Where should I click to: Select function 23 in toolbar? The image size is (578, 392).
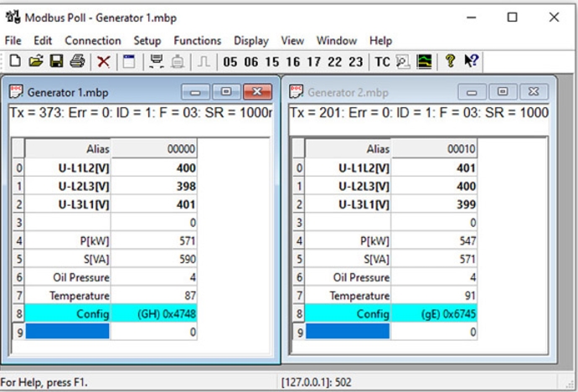tap(356, 62)
